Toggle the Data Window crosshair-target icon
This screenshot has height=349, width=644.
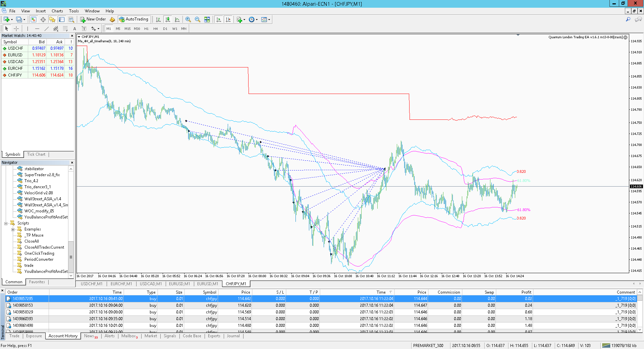coord(43,19)
